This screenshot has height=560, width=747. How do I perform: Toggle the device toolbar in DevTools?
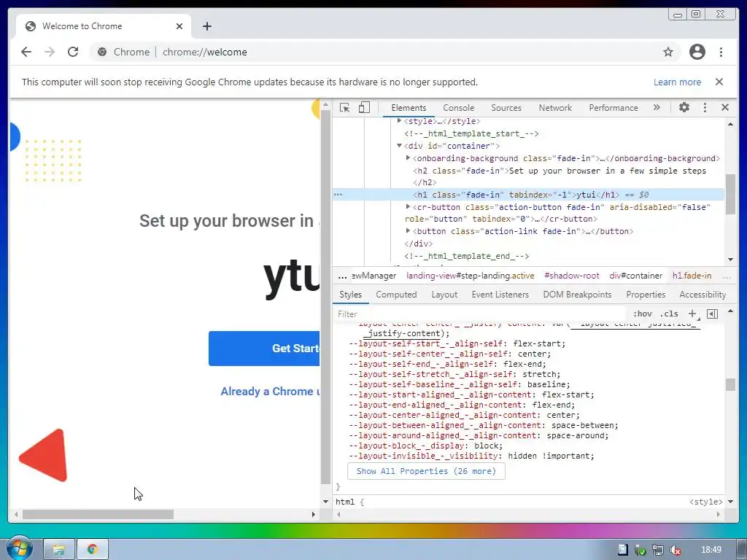point(364,108)
